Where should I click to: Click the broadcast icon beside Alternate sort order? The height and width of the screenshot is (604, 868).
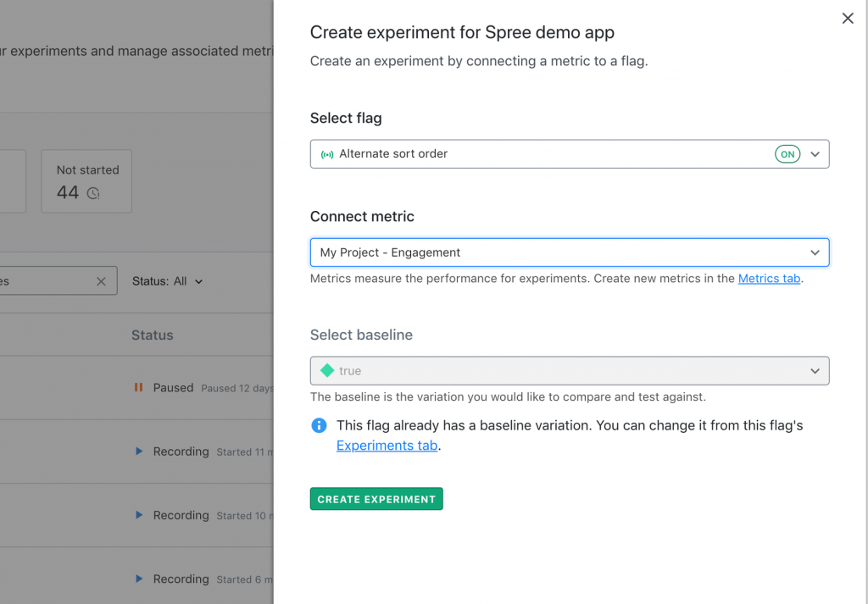click(x=327, y=154)
